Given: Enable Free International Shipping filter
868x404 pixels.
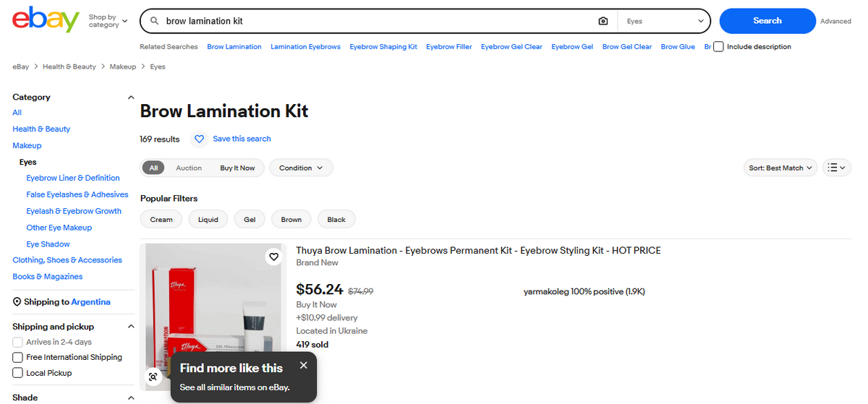Looking at the screenshot, I should tap(17, 357).
